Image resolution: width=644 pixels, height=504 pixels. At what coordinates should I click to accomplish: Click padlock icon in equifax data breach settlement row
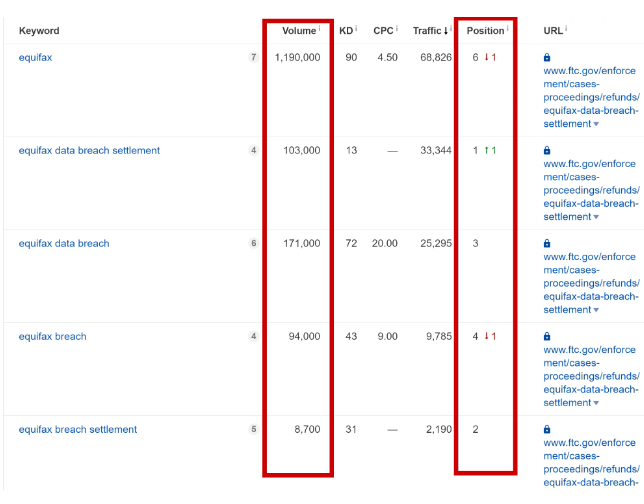click(x=547, y=150)
